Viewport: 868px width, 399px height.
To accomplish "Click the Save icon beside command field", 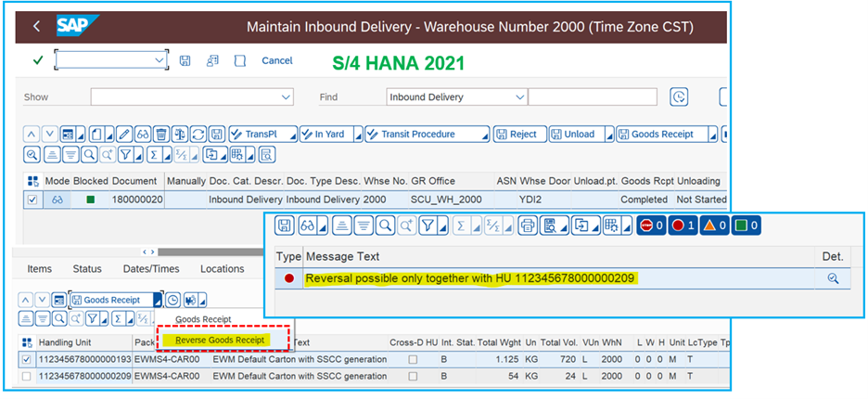I will (185, 60).
